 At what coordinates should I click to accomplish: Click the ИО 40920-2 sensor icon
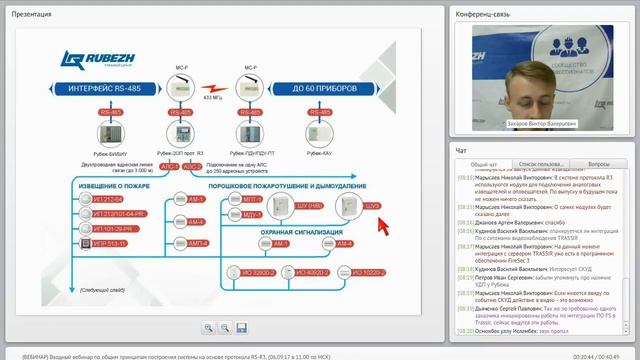coord(288,272)
